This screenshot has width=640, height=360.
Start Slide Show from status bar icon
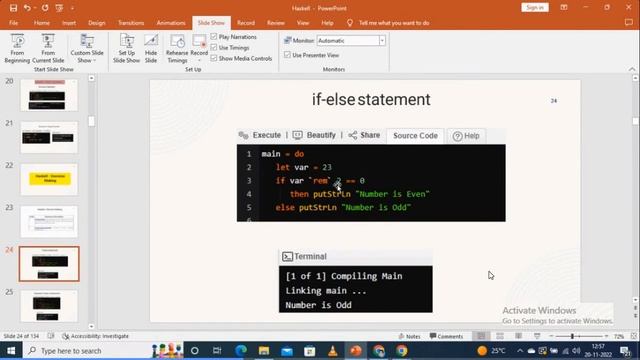[x=537, y=336]
